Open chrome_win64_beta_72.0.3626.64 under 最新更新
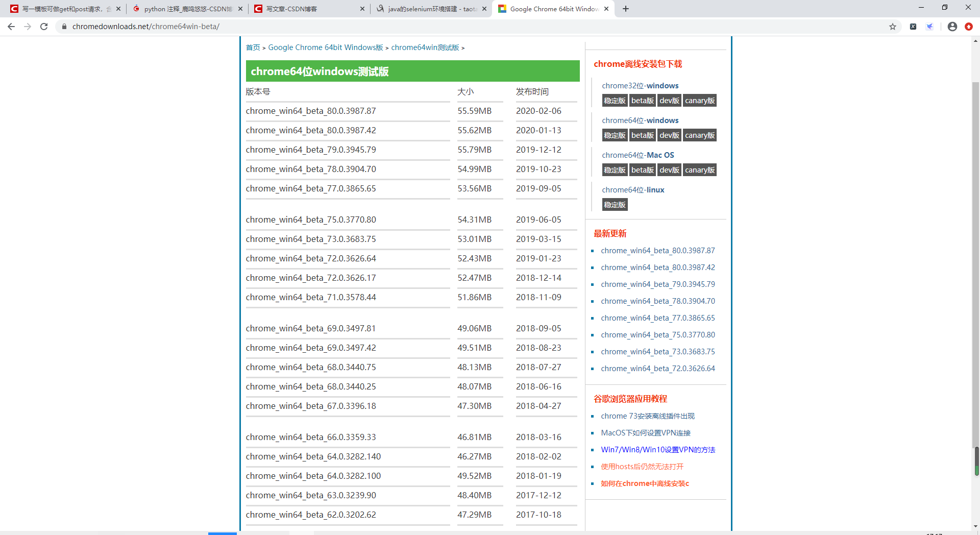Image resolution: width=980 pixels, height=535 pixels. point(658,369)
